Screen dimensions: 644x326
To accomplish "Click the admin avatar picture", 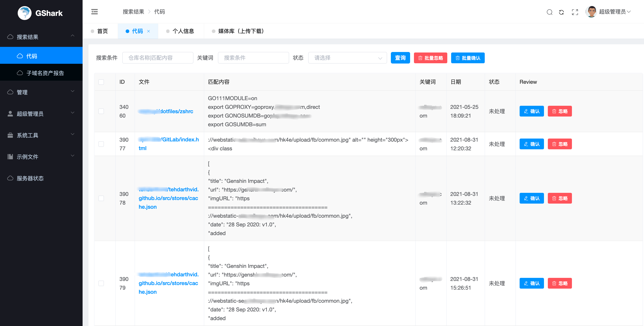I will [591, 12].
